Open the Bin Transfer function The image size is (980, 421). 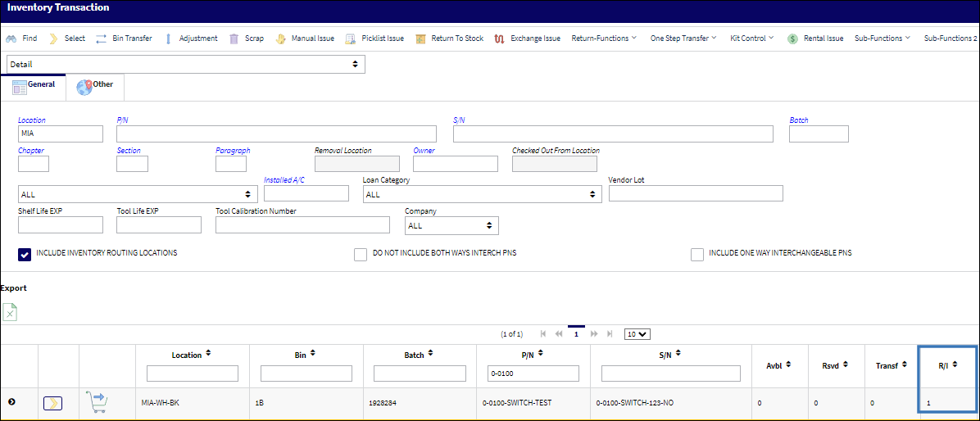[124, 38]
